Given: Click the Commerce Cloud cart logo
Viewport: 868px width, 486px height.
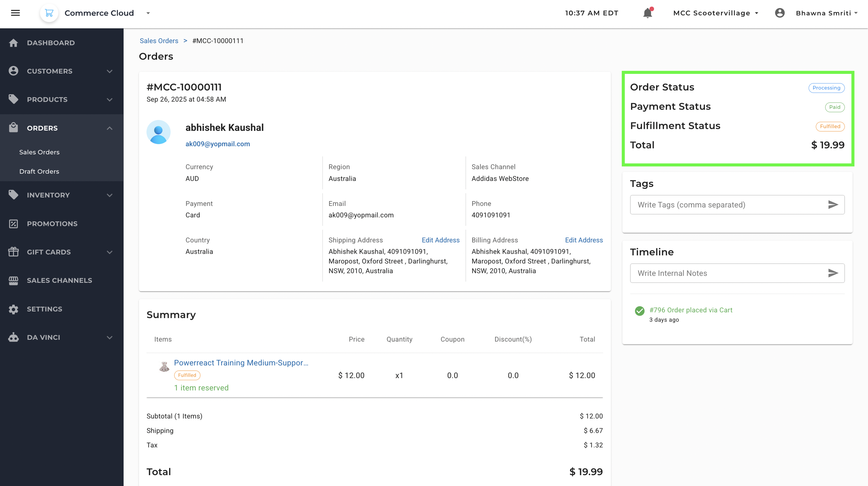Looking at the screenshot, I should pyautogui.click(x=49, y=13).
